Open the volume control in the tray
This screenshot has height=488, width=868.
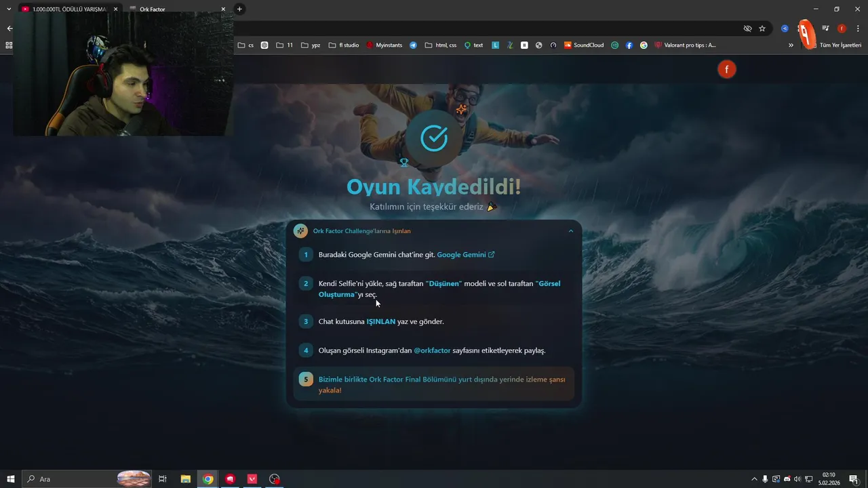[797, 479]
